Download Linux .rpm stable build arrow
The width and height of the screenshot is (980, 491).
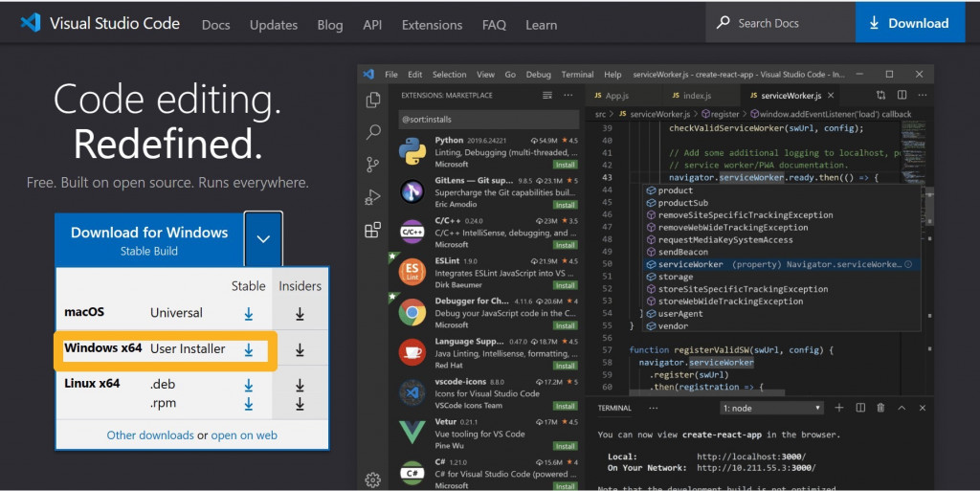tap(249, 404)
